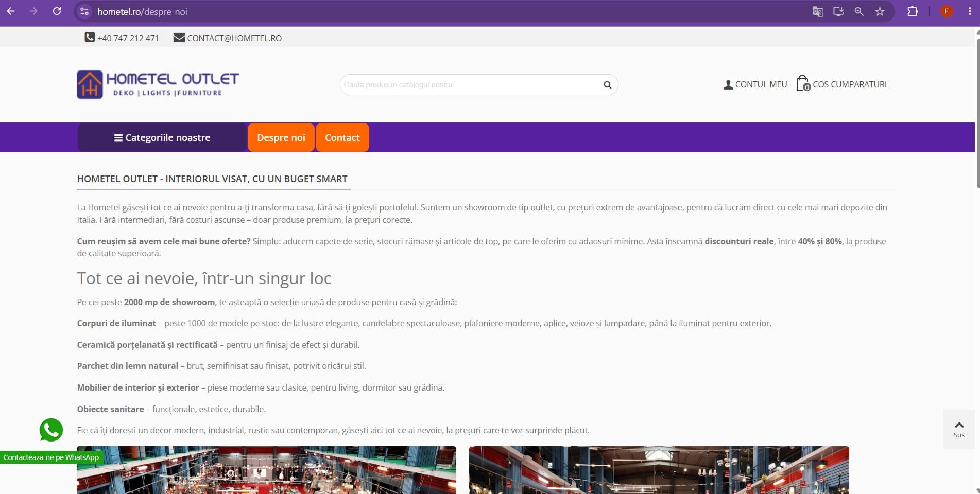Click the envelope email icon
Screen dimensions: 980x494
pos(179,38)
